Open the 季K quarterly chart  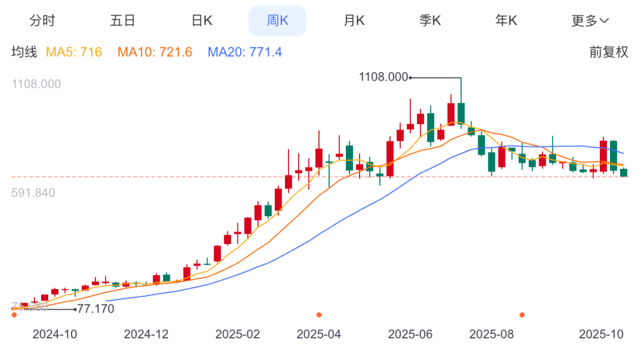[x=430, y=20]
